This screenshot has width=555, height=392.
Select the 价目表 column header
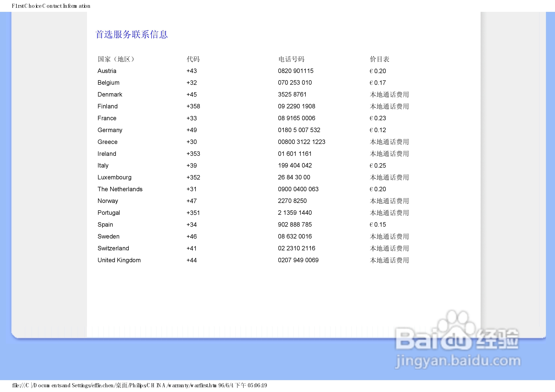(380, 59)
